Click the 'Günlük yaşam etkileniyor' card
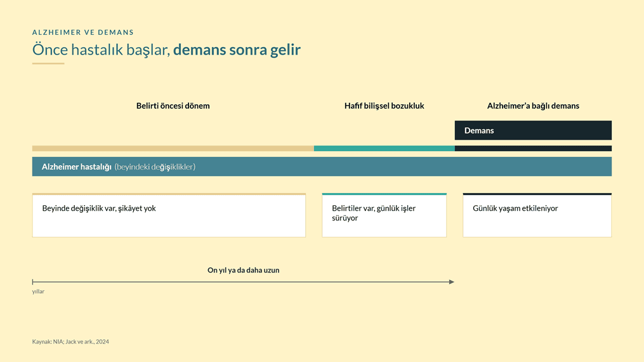The width and height of the screenshot is (644, 362). click(x=537, y=215)
